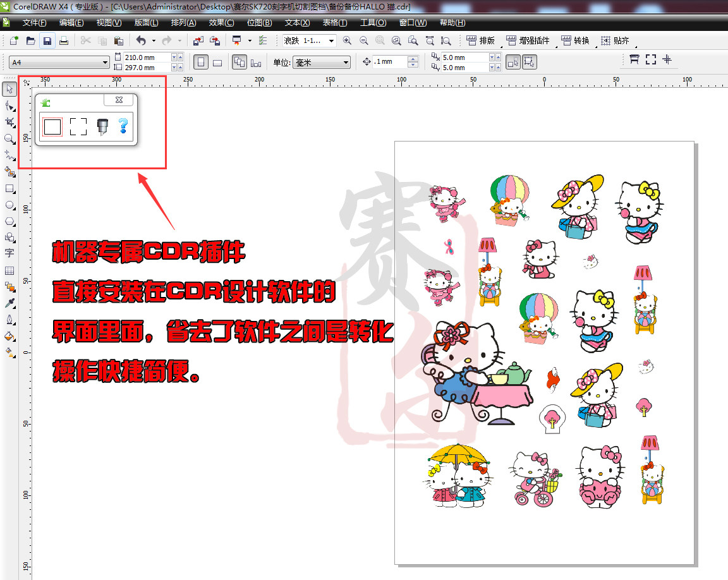Click the Undo arrow icon
Image resolution: width=728 pixels, height=580 pixels.
[x=141, y=41]
